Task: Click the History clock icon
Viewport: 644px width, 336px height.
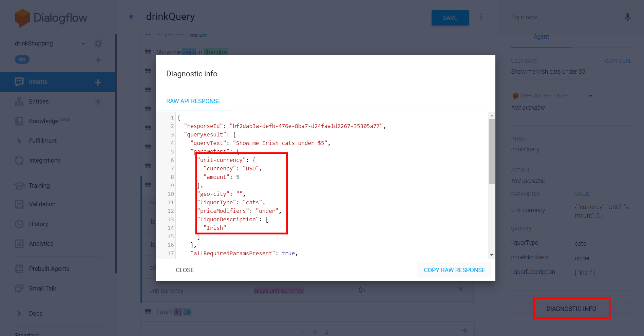Action: (19, 224)
